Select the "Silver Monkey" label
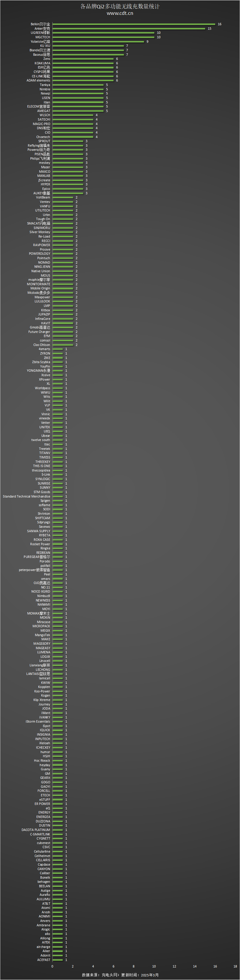Image resolution: width=240 pixels, height=980 pixels. (40, 232)
